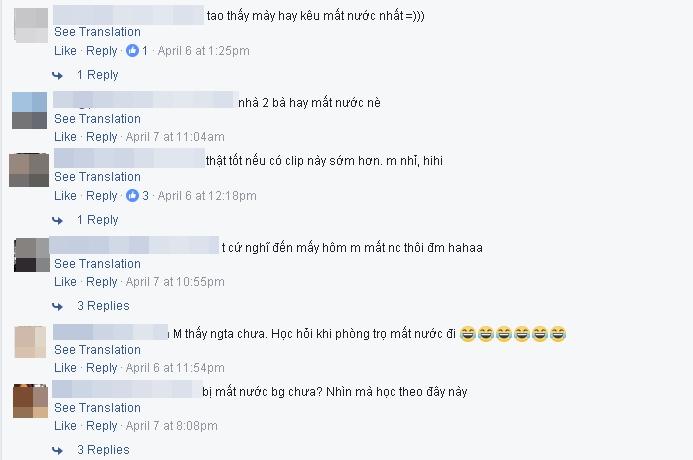
Task: Click the reply arrow icon under the 12:18pm comment
Action: click(57, 220)
